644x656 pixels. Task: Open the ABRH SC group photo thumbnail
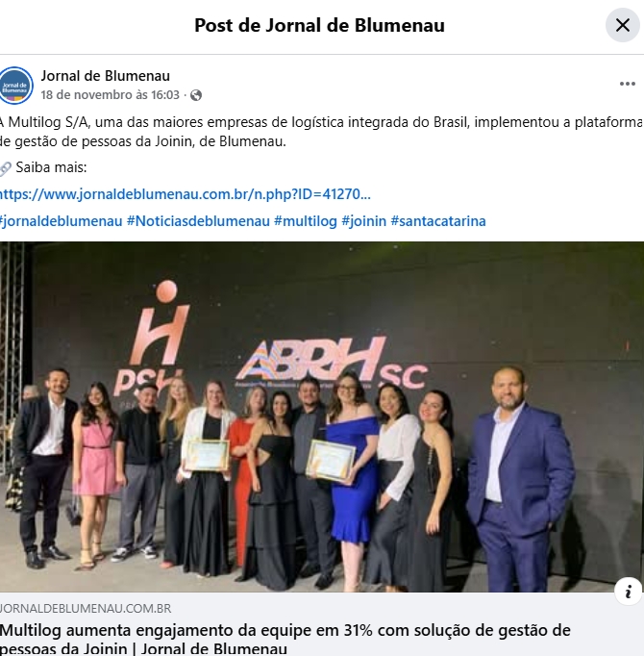(322, 416)
